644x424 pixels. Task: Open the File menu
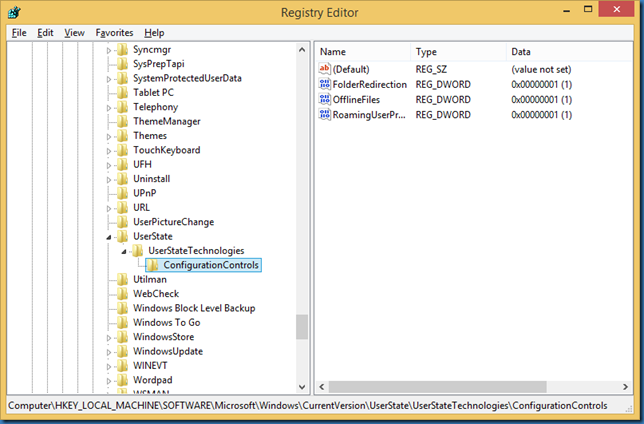click(19, 33)
